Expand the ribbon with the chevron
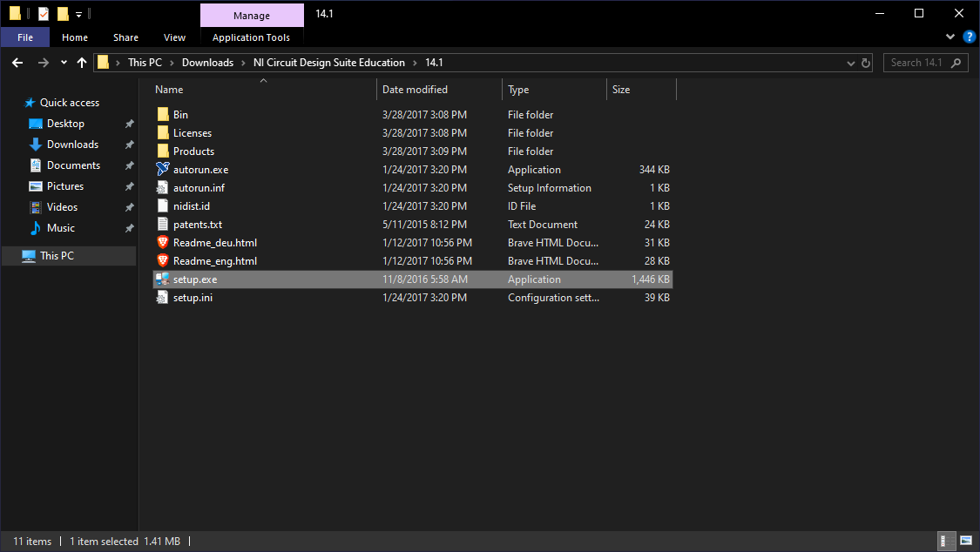 point(950,37)
